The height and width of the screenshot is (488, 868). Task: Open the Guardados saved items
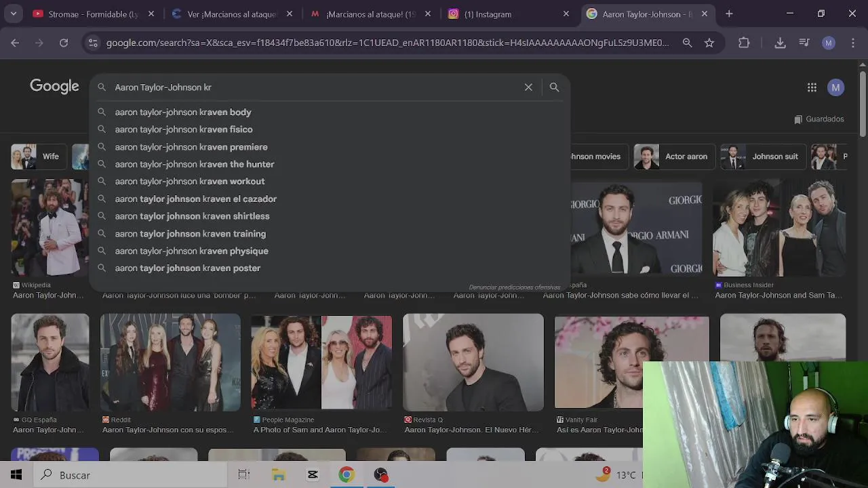[x=819, y=119]
